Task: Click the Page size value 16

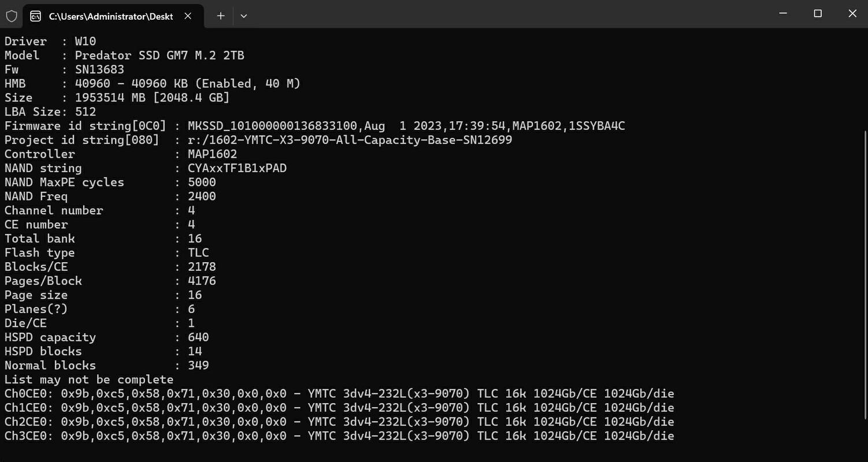Action: pos(195,295)
